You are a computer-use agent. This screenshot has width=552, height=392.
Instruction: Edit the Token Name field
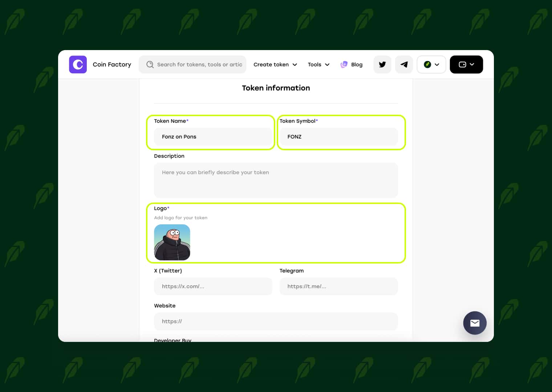(x=213, y=137)
